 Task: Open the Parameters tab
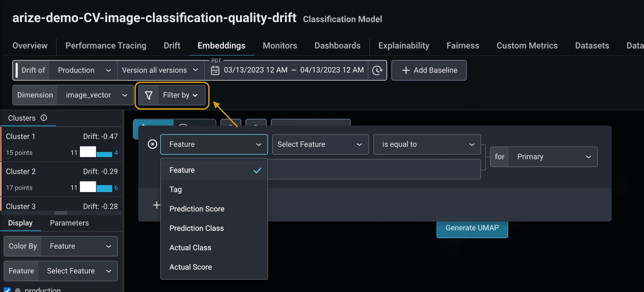coord(69,223)
